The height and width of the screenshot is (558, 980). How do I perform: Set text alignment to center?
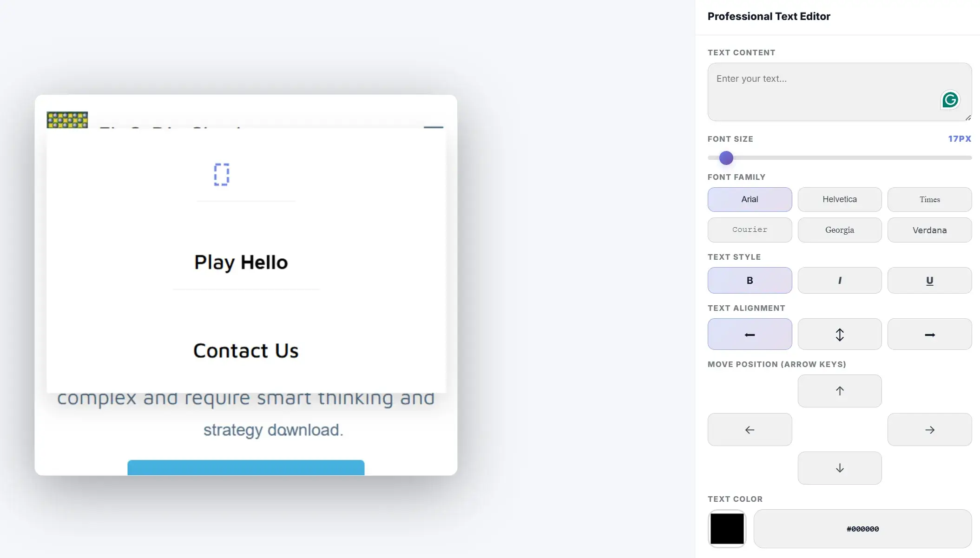pyautogui.click(x=839, y=334)
